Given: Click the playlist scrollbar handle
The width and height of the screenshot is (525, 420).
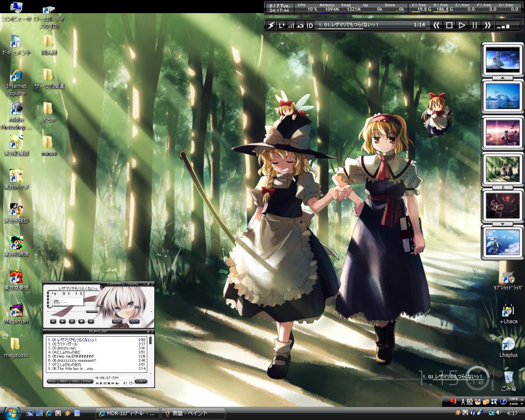Looking at the screenshot, I should (151, 340).
